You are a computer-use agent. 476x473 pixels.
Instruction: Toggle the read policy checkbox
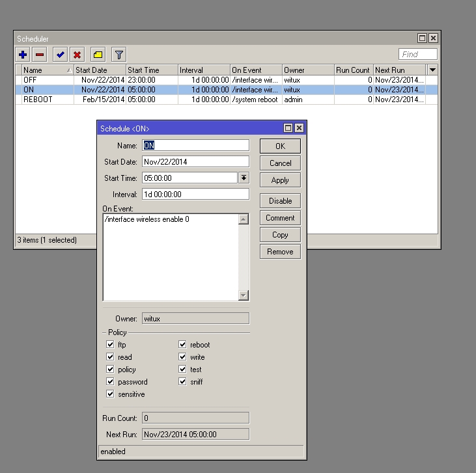(x=110, y=357)
